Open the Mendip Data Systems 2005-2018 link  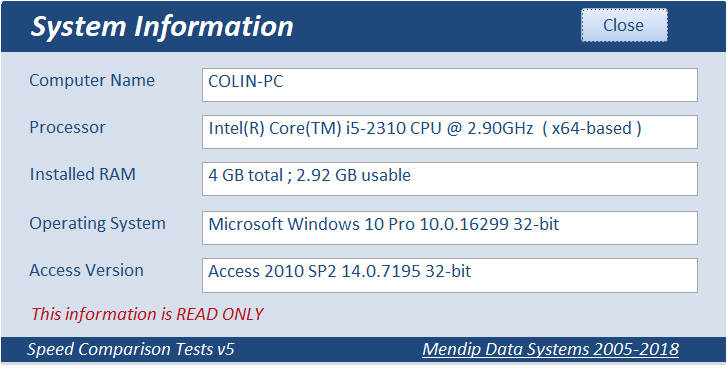pos(550,349)
